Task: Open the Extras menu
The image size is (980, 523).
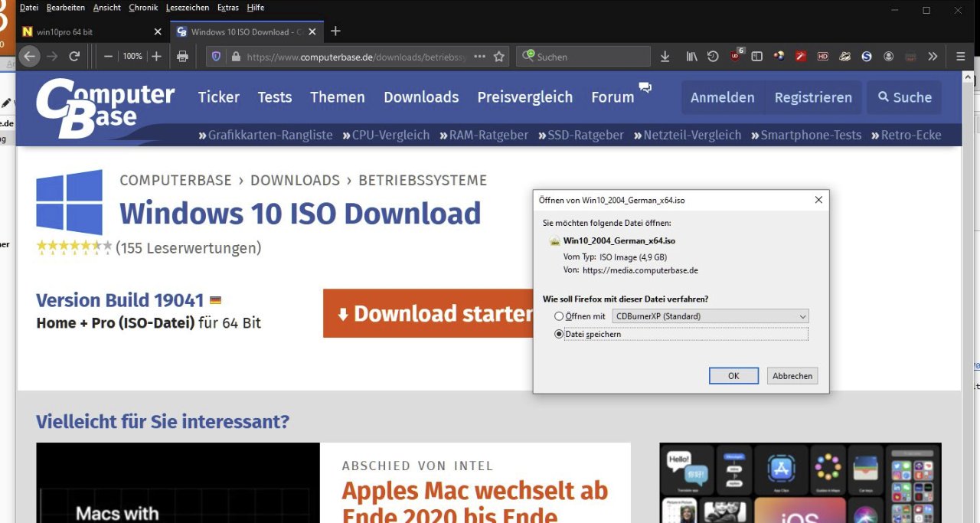Action: tap(228, 8)
